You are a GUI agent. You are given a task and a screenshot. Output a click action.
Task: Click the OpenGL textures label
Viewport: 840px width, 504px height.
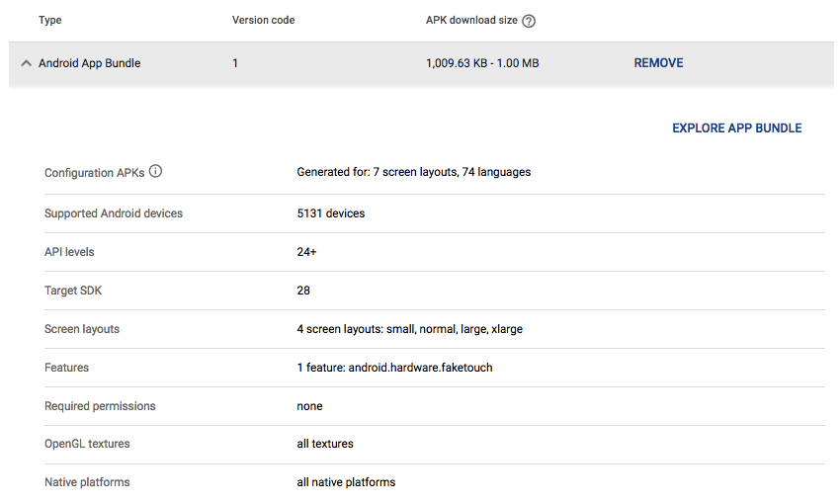(x=87, y=444)
